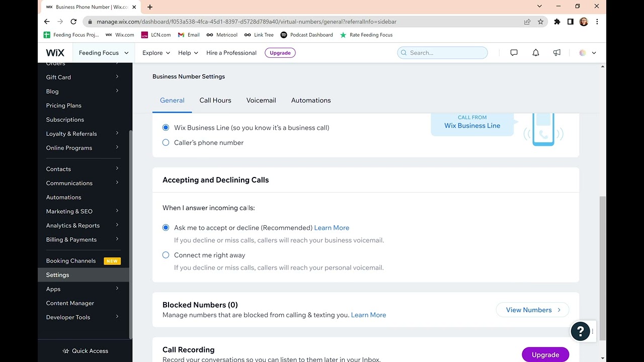Switch to the Call Hours tab

(x=215, y=100)
